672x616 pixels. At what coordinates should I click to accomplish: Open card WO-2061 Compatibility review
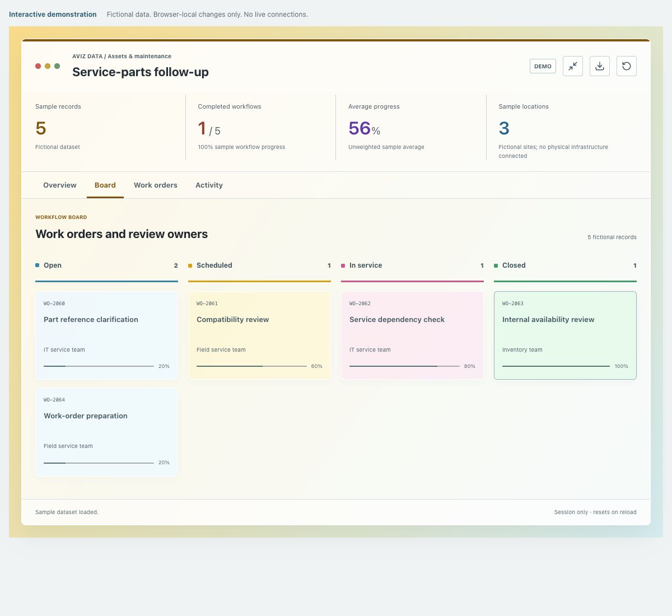click(259, 335)
